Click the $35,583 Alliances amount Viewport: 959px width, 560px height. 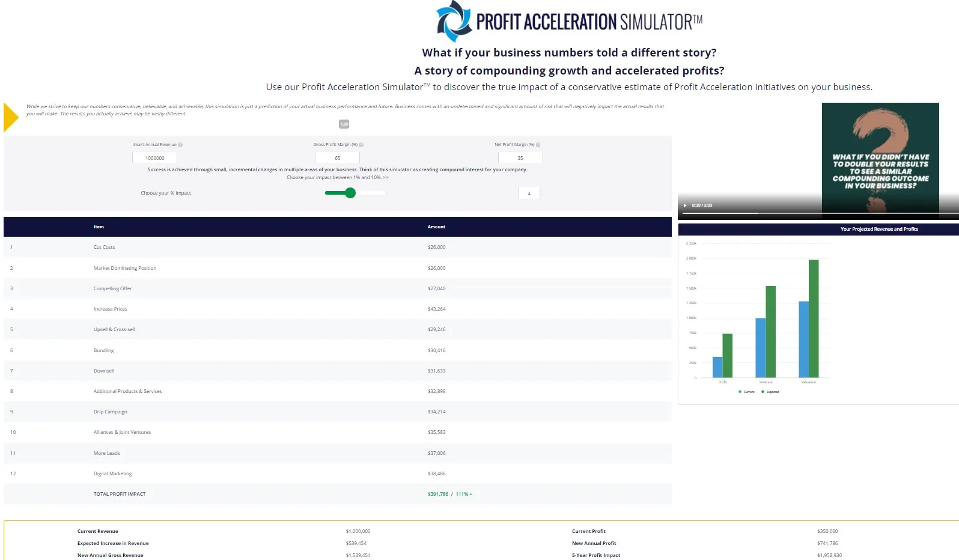point(436,432)
